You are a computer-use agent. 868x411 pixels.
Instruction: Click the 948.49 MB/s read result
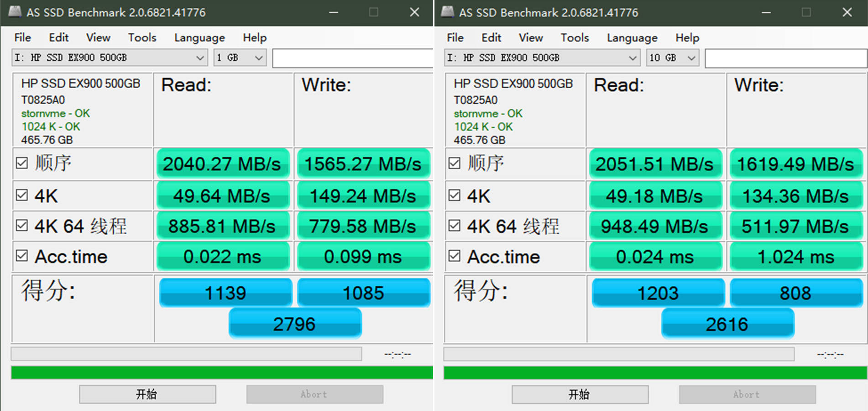(655, 226)
